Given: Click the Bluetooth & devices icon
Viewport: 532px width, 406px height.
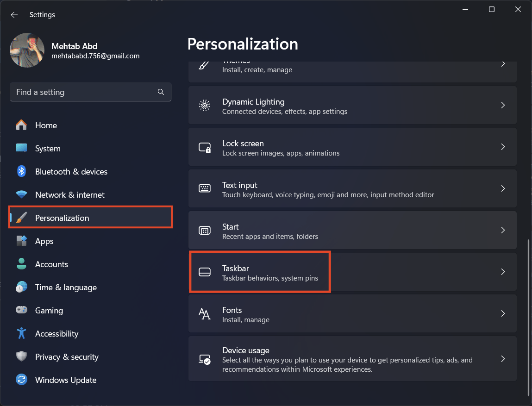Looking at the screenshot, I should point(21,171).
